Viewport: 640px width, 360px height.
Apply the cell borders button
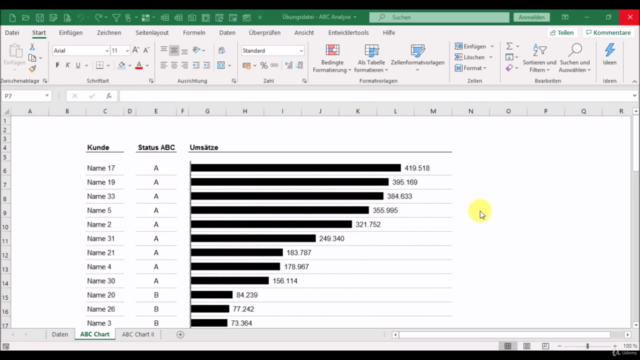click(x=100, y=65)
